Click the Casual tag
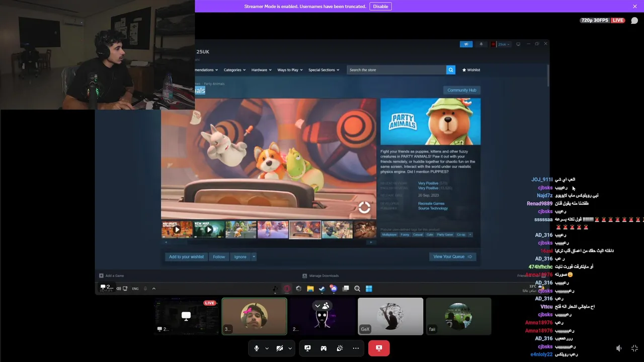Image resolution: width=644 pixels, height=362 pixels. [418, 235]
